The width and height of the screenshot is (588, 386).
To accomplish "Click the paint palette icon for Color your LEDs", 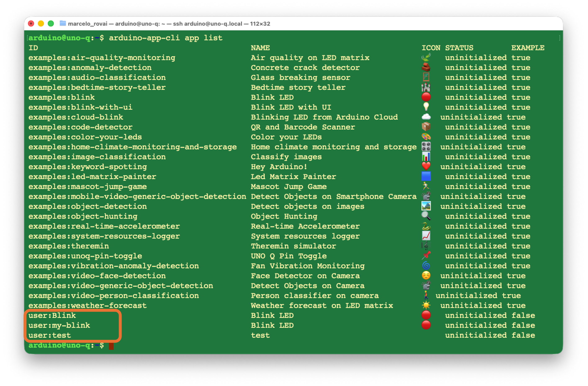I will 426,137.
